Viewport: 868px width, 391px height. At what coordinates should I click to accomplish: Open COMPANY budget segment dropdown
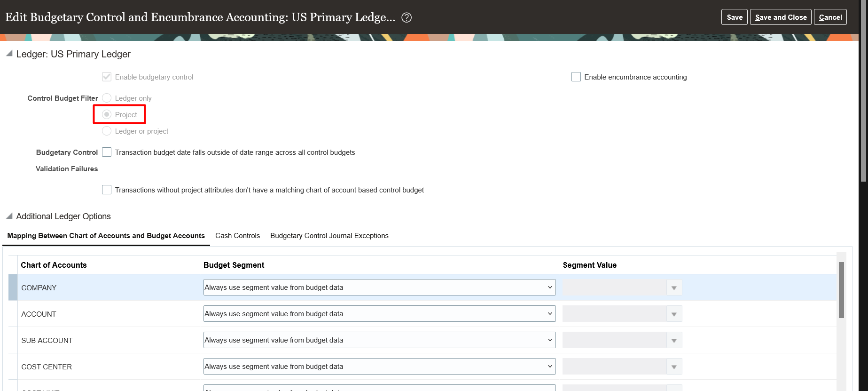click(x=380, y=287)
